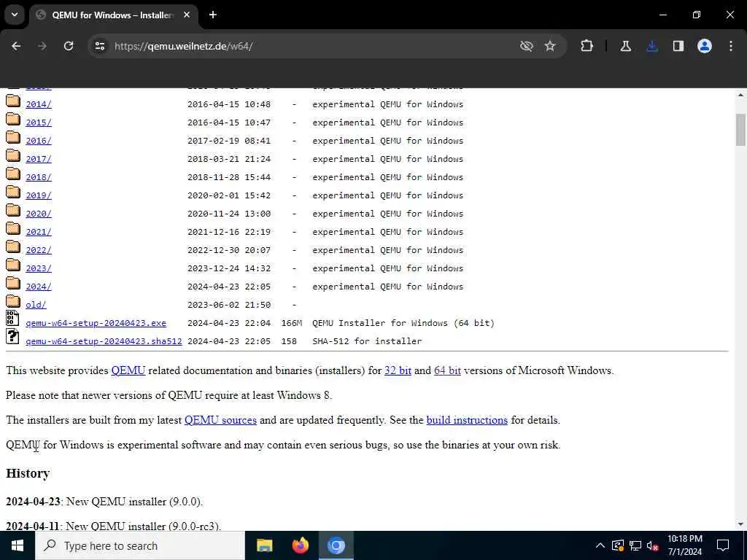Launch Firefox from the taskbar
The height and width of the screenshot is (560, 747).
[300, 545]
